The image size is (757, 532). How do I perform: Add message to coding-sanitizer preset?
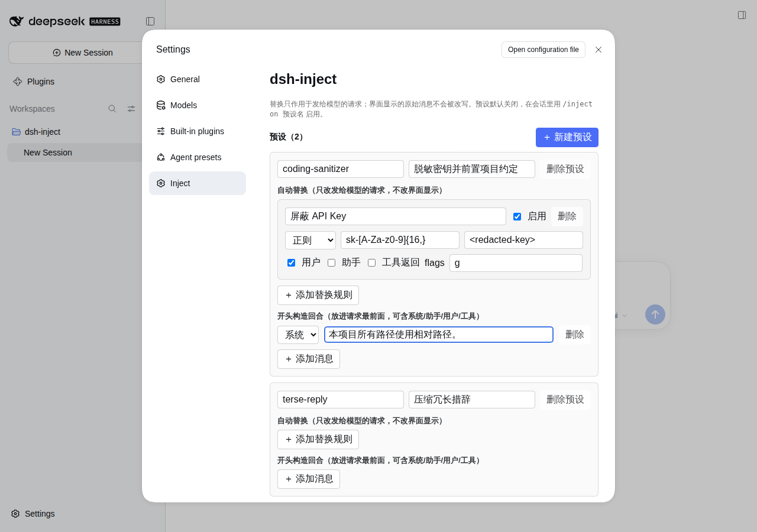tap(309, 359)
